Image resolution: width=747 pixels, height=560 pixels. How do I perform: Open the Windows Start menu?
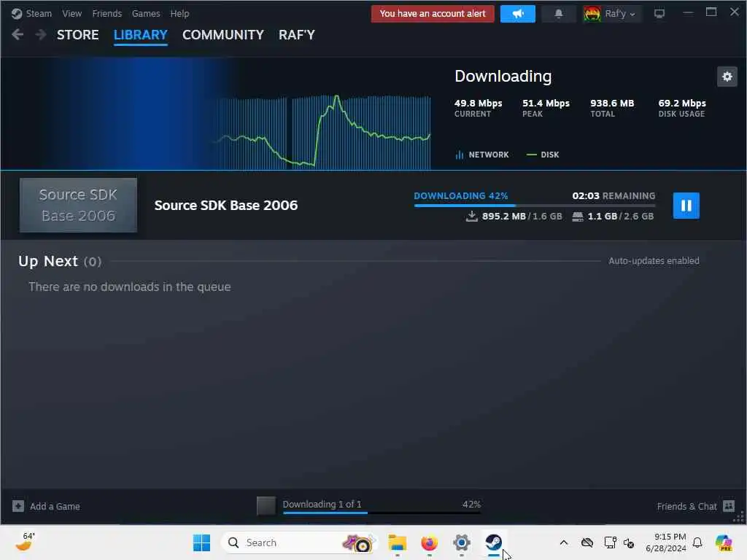[x=201, y=542]
